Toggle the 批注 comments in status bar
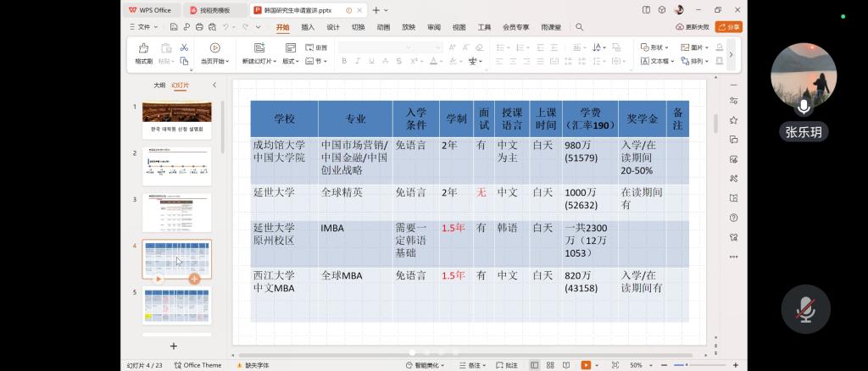This screenshot has height=371, width=868. point(506,365)
